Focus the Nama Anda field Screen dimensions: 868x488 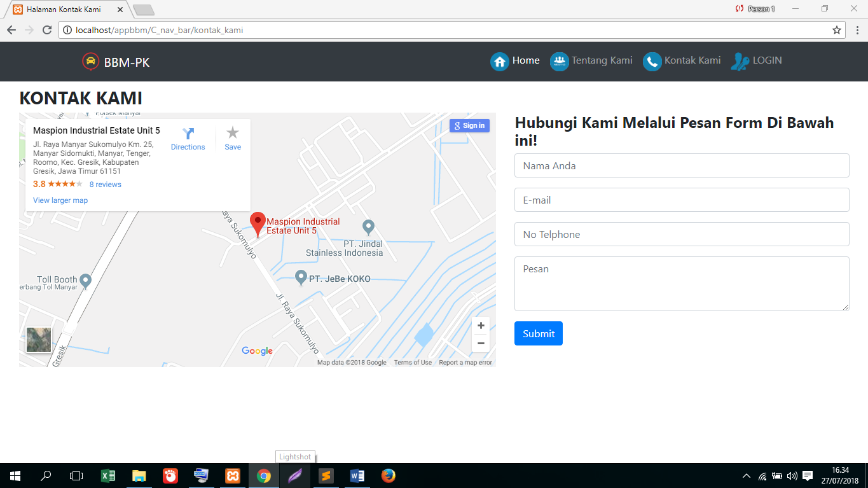682,165
